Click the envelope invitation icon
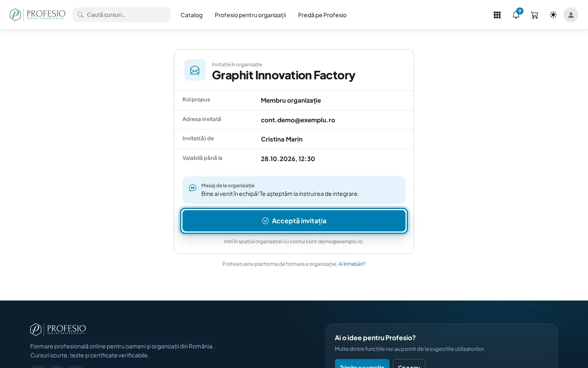Viewport: 588px width, 368px height. point(195,70)
